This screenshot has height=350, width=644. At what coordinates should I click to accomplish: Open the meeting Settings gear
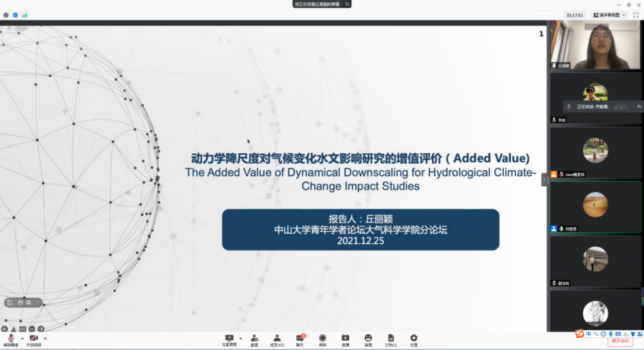point(414,338)
